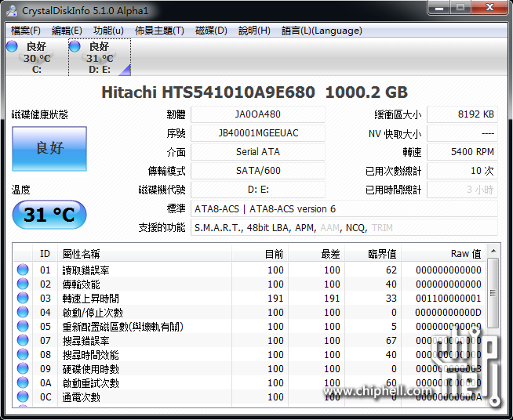Click the 目前 column header
This screenshot has width=513, height=420.
[260, 254]
